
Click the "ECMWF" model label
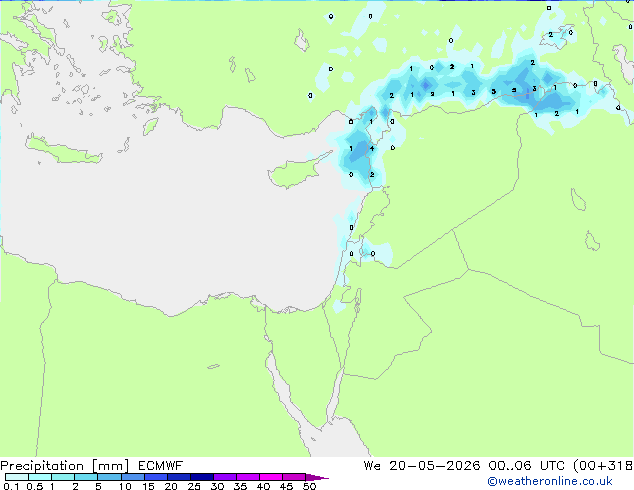(161, 466)
